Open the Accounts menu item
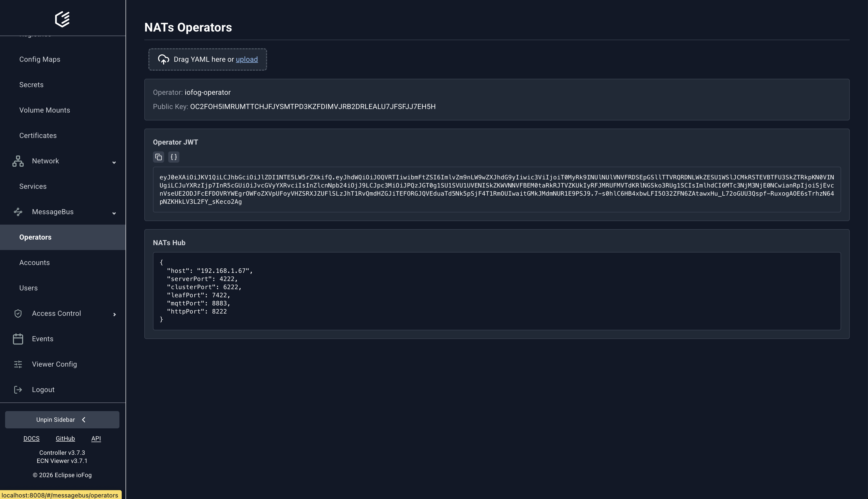 (x=34, y=262)
